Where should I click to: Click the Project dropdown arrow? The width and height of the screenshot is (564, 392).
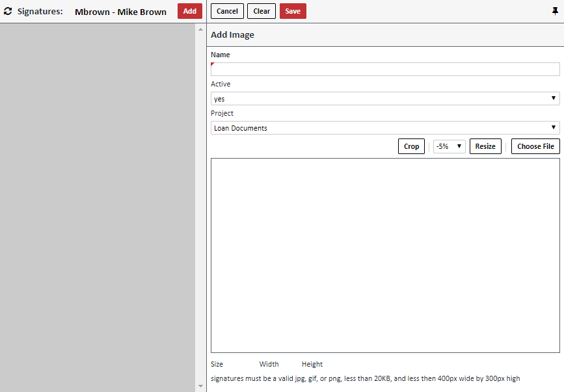pyautogui.click(x=554, y=127)
